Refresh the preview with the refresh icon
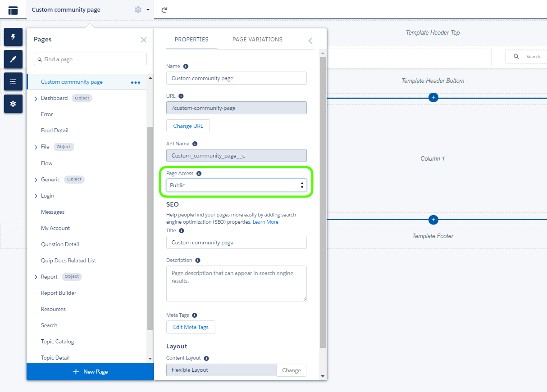 (x=164, y=9)
